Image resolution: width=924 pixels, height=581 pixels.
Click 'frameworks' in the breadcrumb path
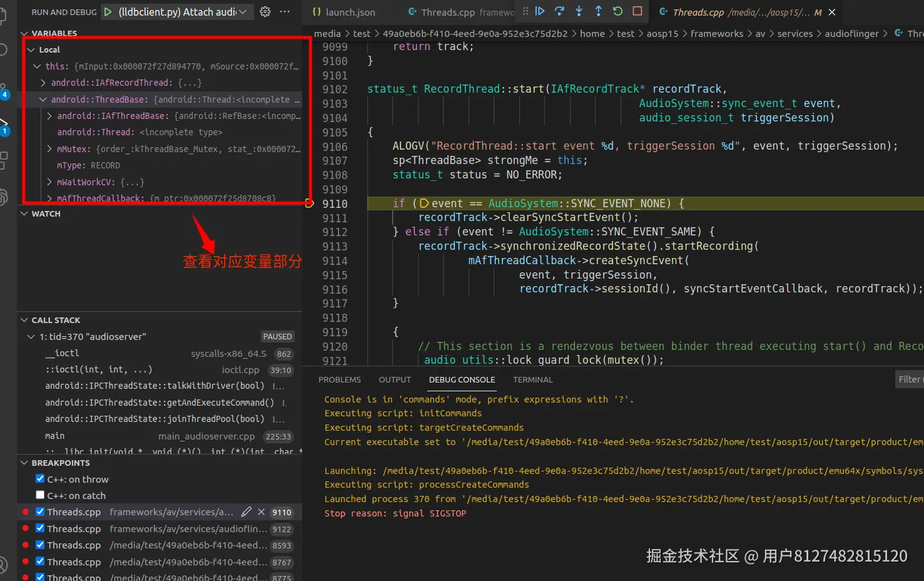717,34
